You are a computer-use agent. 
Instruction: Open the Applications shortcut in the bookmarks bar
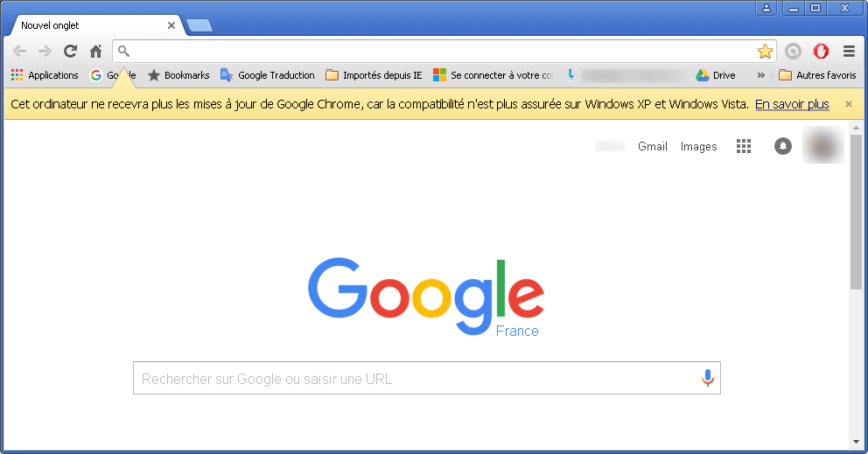tap(45, 75)
